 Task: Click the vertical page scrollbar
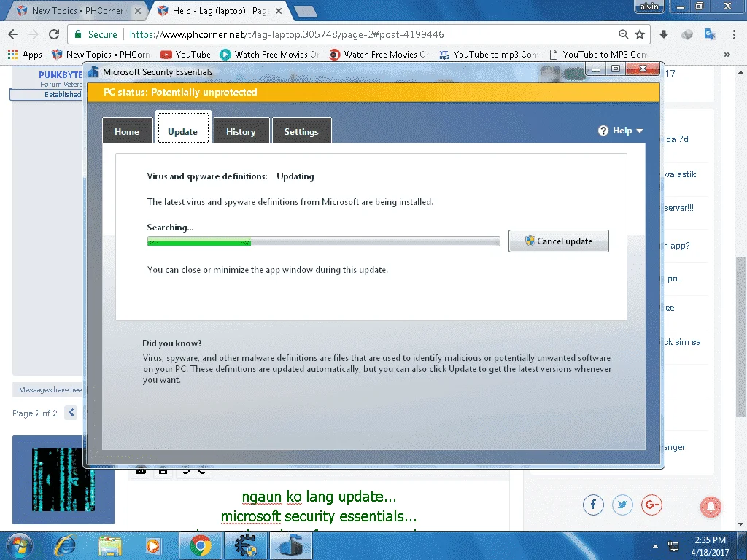pos(741,336)
